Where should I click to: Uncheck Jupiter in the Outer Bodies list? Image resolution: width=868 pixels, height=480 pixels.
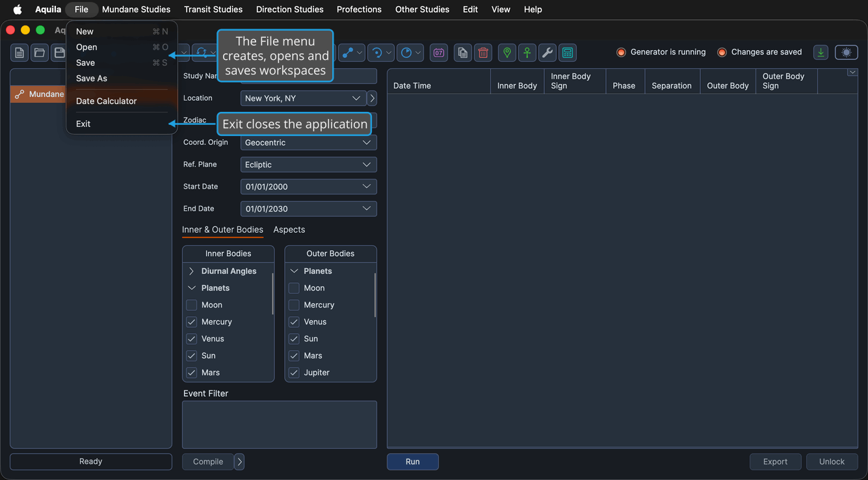(294, 373)
